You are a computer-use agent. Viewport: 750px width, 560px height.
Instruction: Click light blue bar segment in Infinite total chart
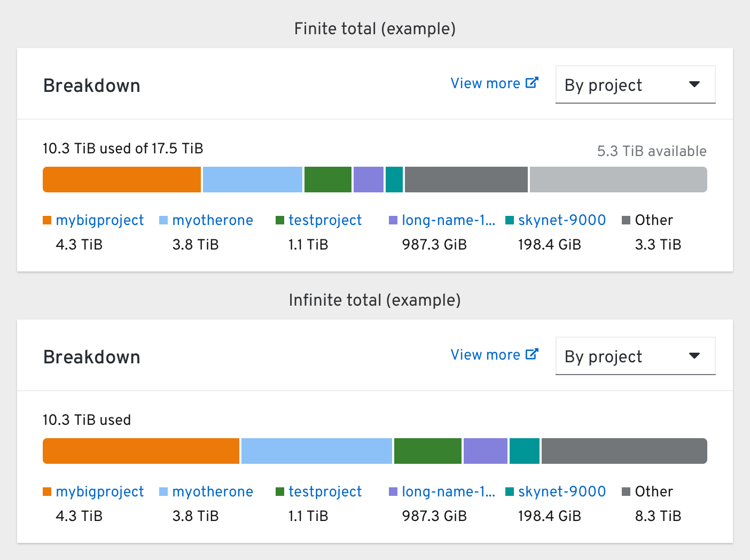click(x=317, y=451)
